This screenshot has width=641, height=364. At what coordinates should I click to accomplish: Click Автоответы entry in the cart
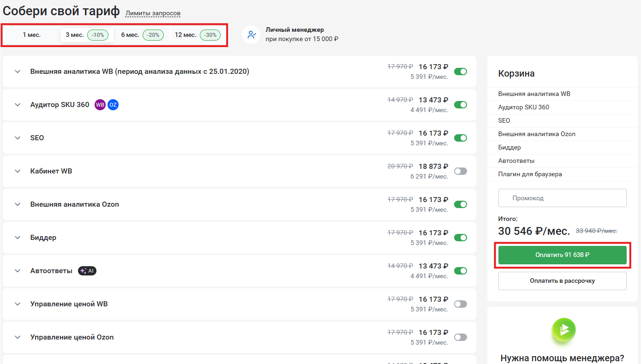(516, 161)
